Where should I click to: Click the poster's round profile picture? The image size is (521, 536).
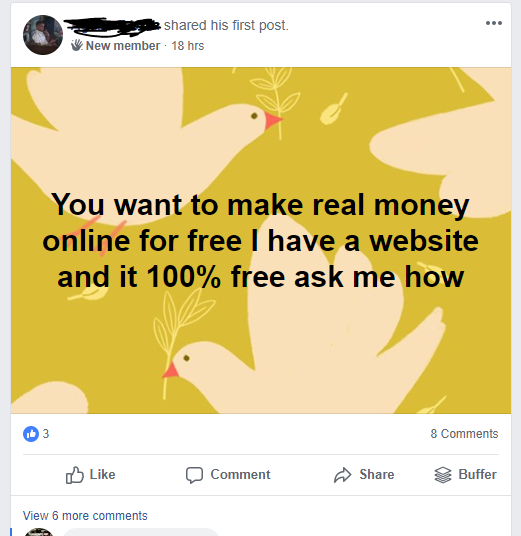tap(43, 35)
